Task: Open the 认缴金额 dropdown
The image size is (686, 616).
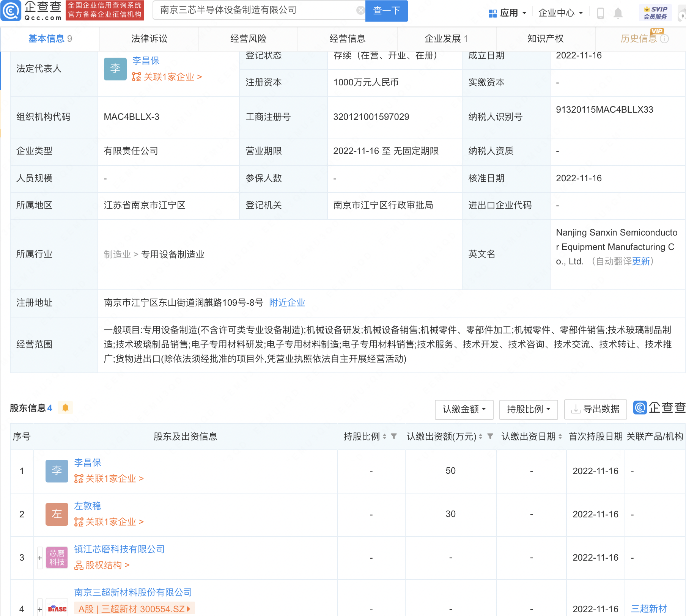Action: tap(464, 409)
